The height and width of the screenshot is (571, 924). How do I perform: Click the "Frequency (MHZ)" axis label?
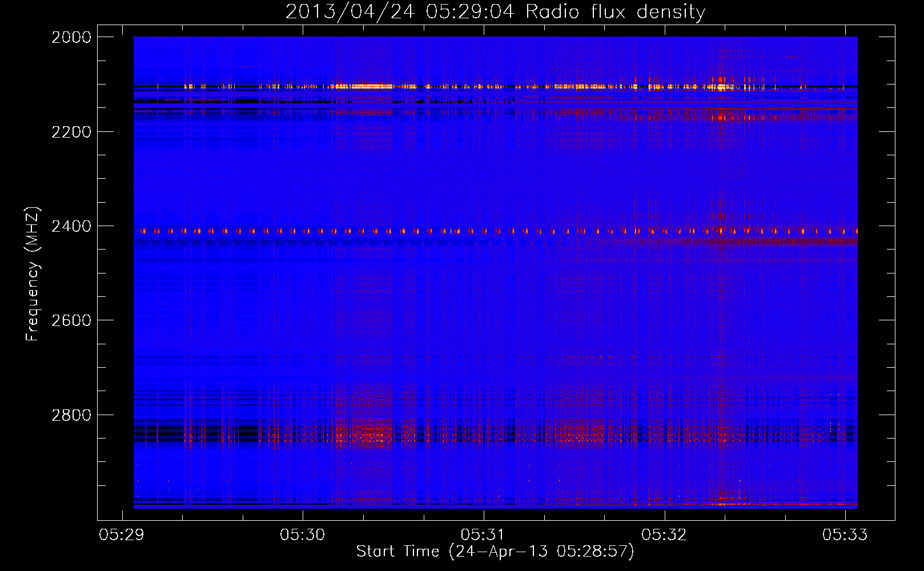coord(33,274)
